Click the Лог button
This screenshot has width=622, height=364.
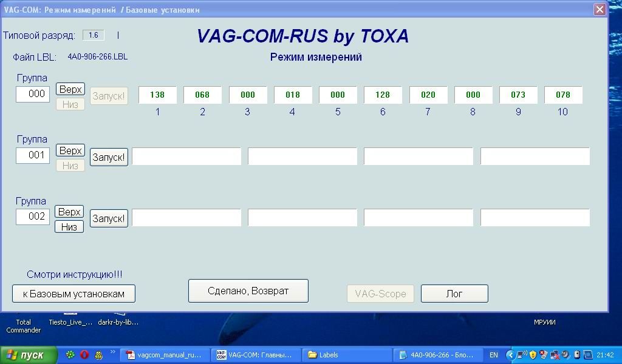click(454, 294)
